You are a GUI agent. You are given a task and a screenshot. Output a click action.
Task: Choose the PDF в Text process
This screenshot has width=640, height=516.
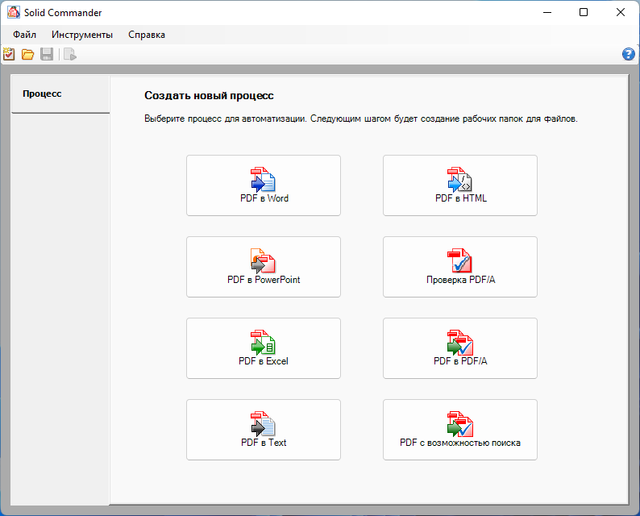[x=263, y=429]
